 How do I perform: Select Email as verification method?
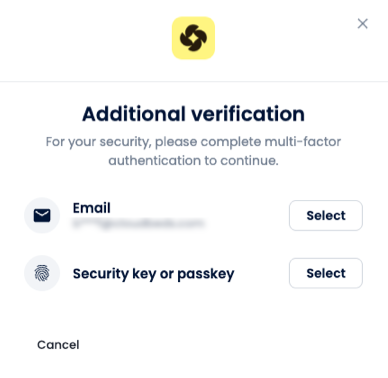pyautogui.click(x=326, y=215)
